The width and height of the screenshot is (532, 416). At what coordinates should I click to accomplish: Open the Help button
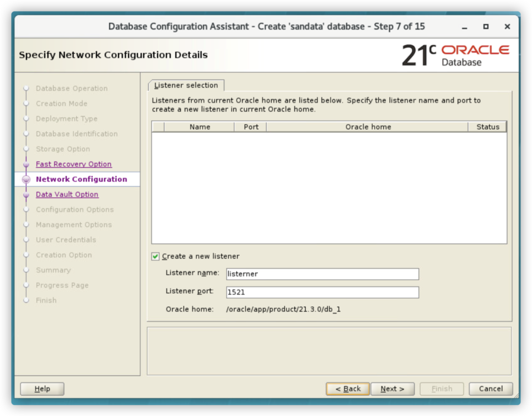42,389
